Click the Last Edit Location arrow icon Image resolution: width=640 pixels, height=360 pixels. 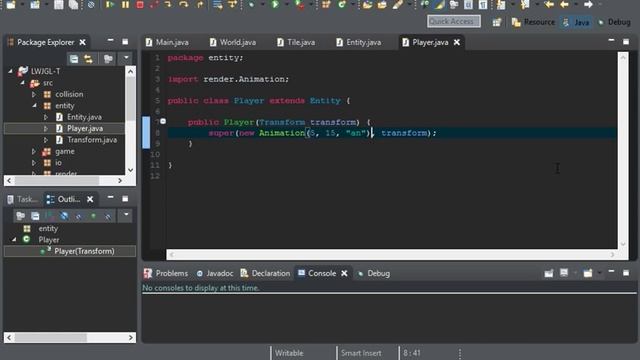(549, 5)
